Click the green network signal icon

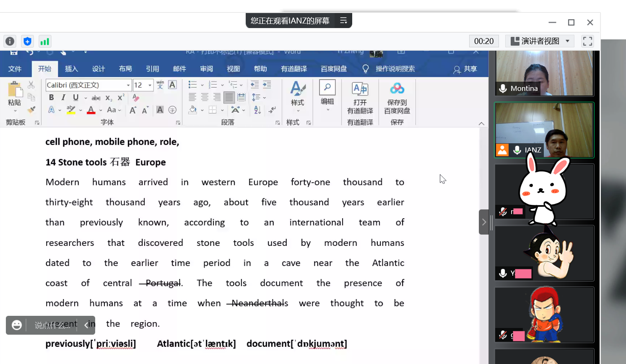pos(44,41)
